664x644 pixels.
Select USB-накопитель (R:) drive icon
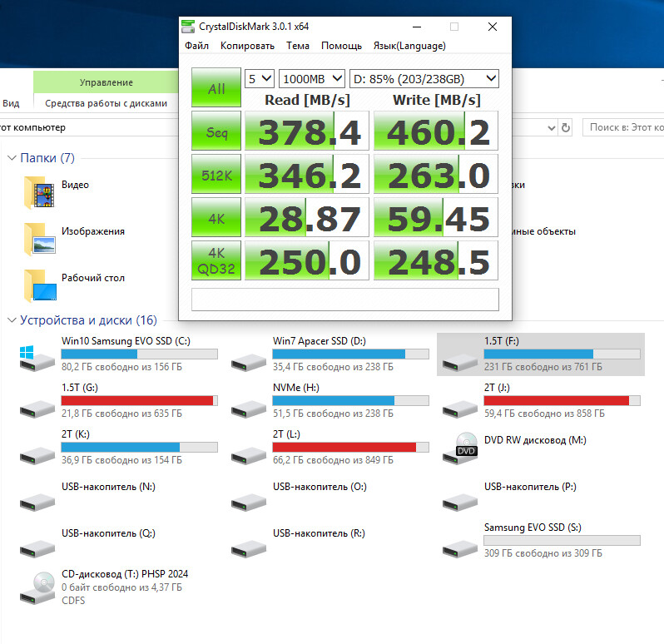pos(249,548)
